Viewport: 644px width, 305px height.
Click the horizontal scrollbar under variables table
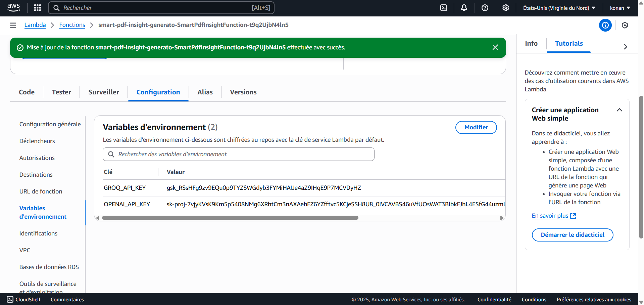click(x=230, y=218)
